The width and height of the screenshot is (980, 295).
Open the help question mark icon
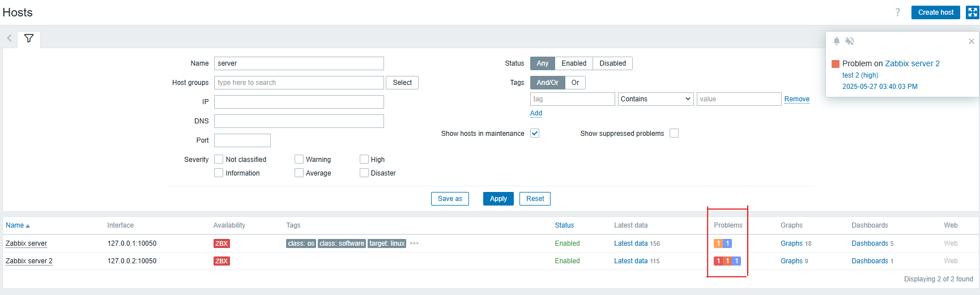pyautogui.click(x=897, y=12)
